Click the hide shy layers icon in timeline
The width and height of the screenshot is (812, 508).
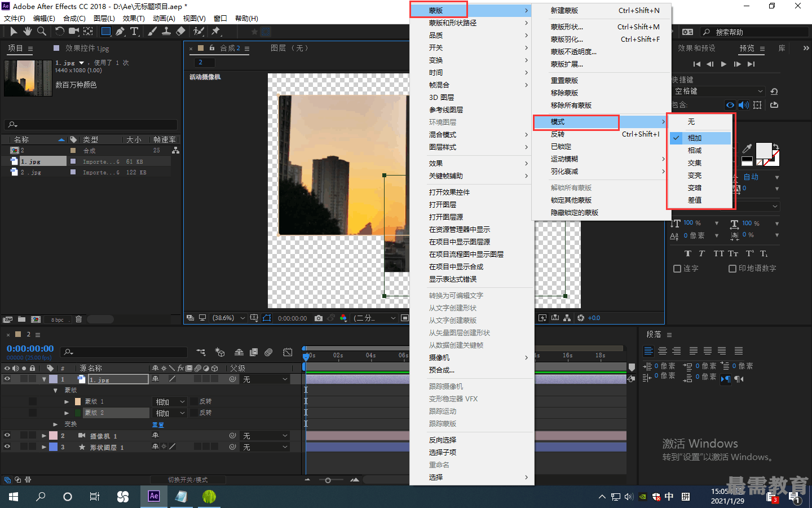(239, 352)
